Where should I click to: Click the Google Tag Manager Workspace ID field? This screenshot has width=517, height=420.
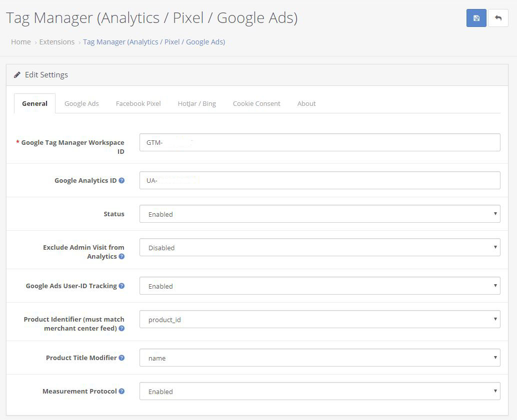coord(320,142)
